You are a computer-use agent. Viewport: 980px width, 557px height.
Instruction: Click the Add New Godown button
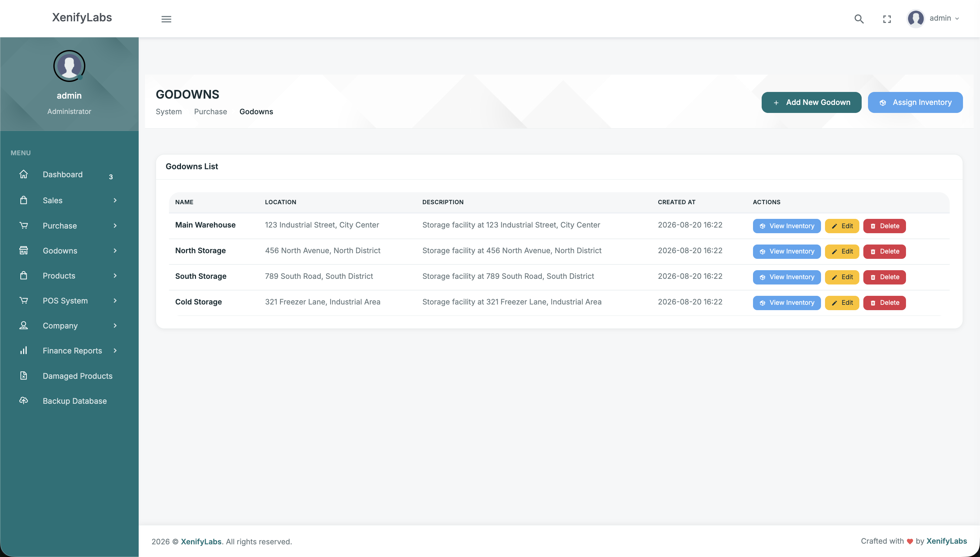coord(811,102)
